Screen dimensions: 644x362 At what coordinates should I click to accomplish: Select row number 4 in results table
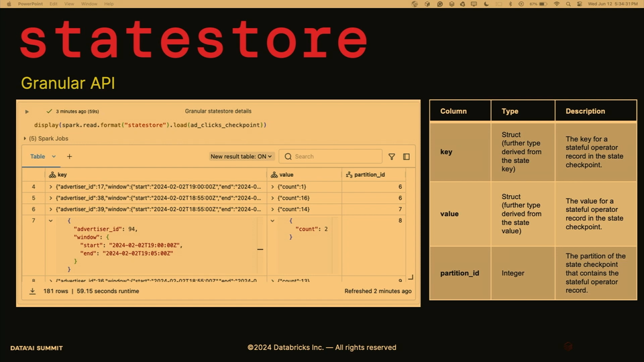point(34,187)
